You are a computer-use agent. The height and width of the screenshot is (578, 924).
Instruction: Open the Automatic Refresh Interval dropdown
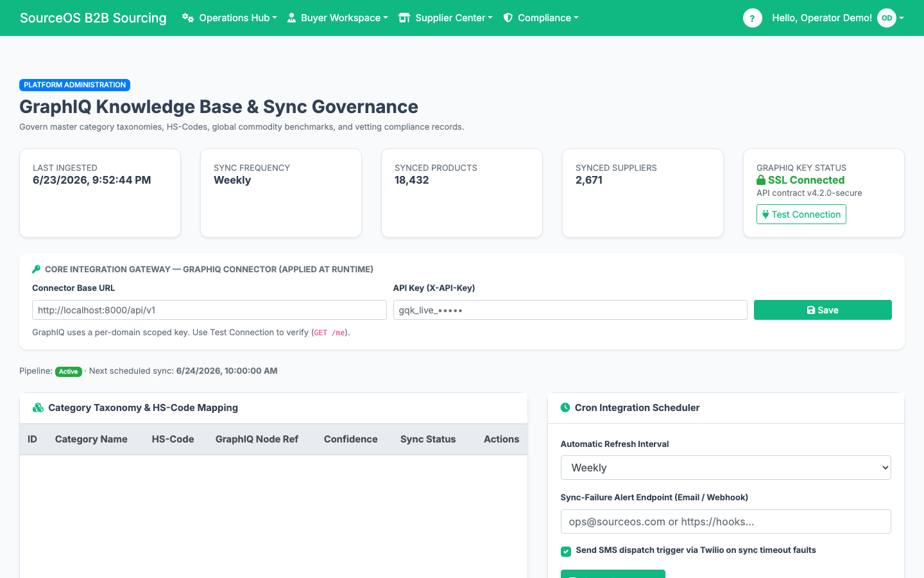(x=726, y=468)
